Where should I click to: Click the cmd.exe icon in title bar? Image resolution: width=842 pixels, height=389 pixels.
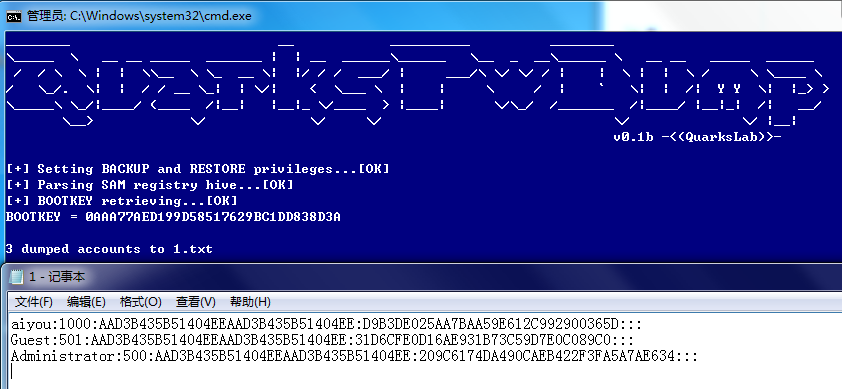pos(13,16)
